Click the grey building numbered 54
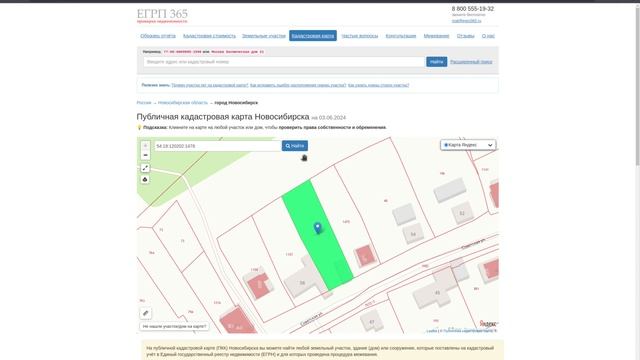The width and height of the screenshot is (640, 360). (413, 234)
